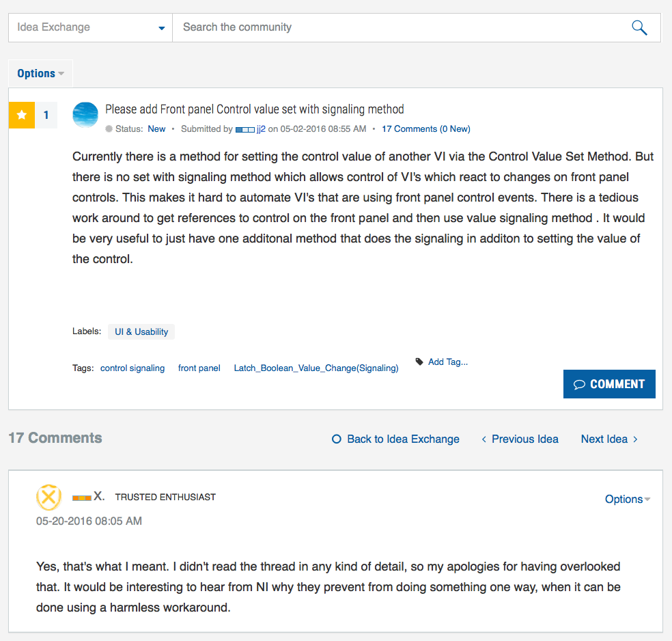Viewport: 672px width, 641px height.
Task: Open the idea author's blue avatar
Action: [85, 115]
